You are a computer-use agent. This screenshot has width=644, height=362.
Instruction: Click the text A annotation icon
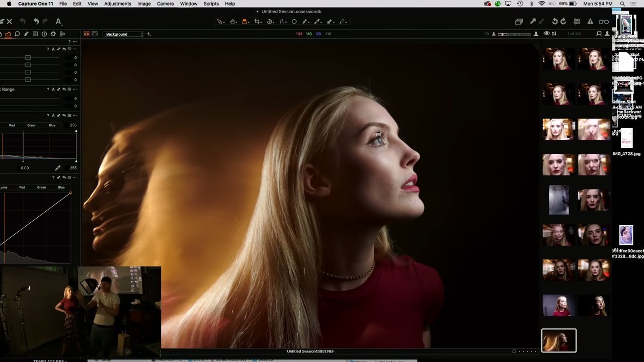click(x=58, y=21)
